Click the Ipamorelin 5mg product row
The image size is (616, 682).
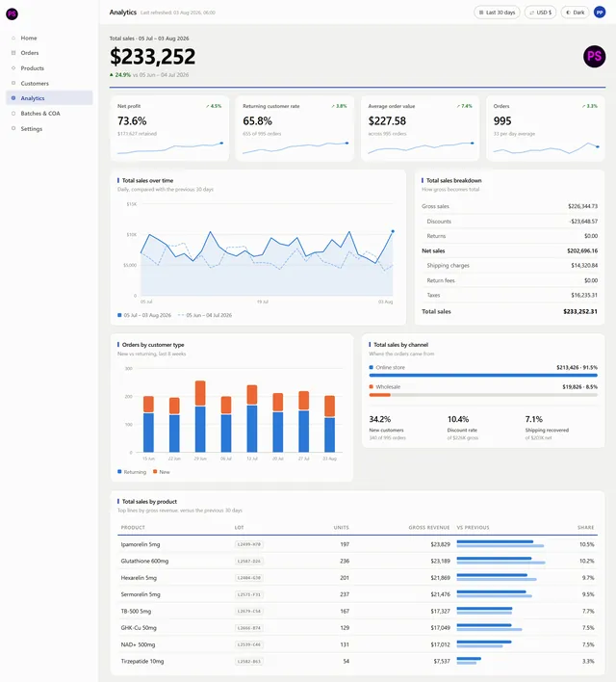tap(357, 544)
